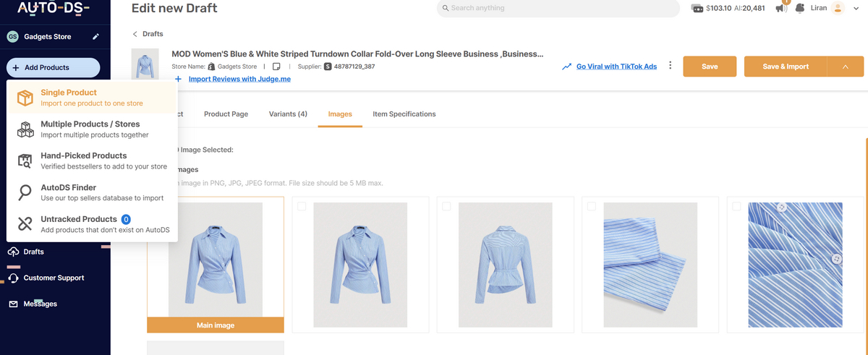Choose Hand-Picked Products option
The width and height of the screenshot is (868, 355).
tap(92, 161)
